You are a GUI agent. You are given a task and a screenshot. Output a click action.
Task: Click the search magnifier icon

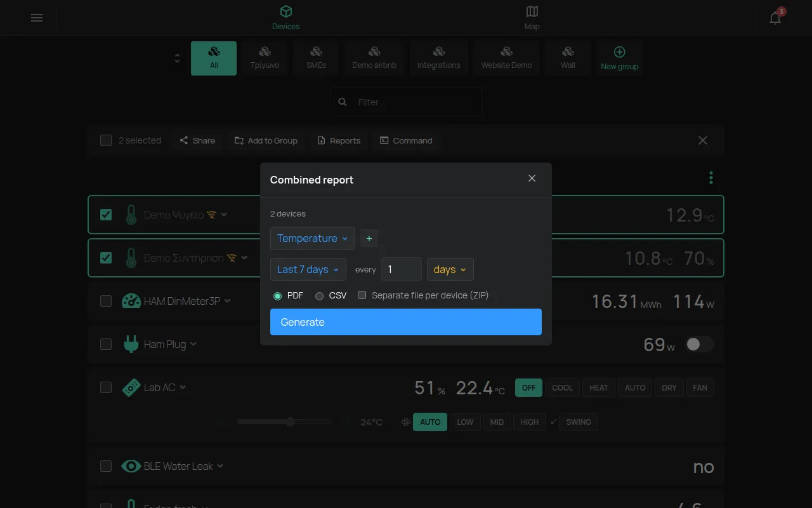343,102
